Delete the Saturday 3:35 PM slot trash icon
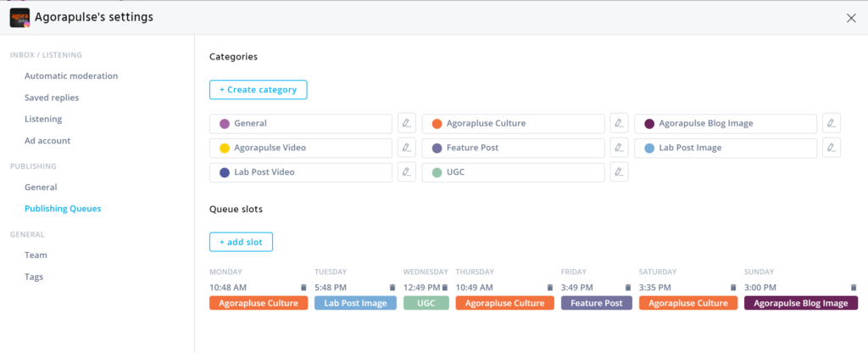This screenshot has width=868, height=353. tap(733, 288)
